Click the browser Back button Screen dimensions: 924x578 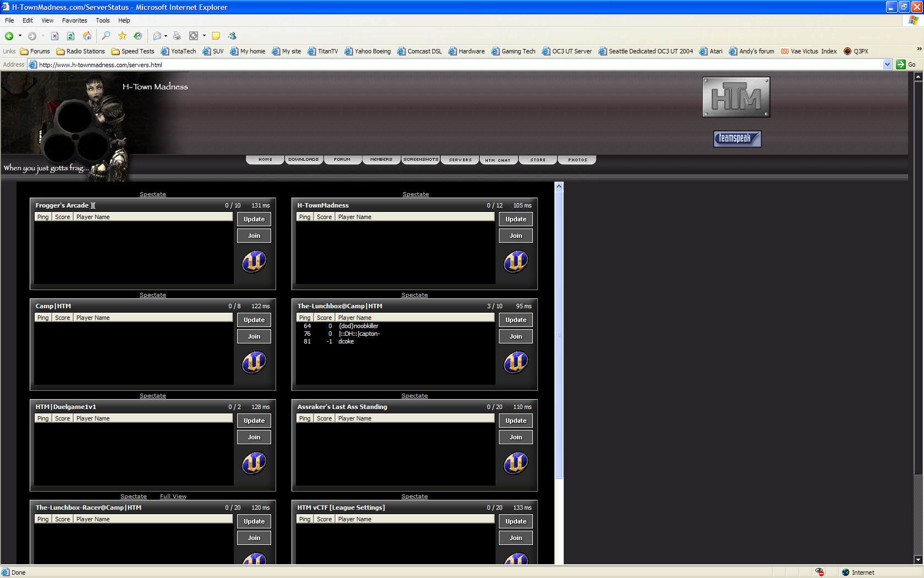(9, 36)
